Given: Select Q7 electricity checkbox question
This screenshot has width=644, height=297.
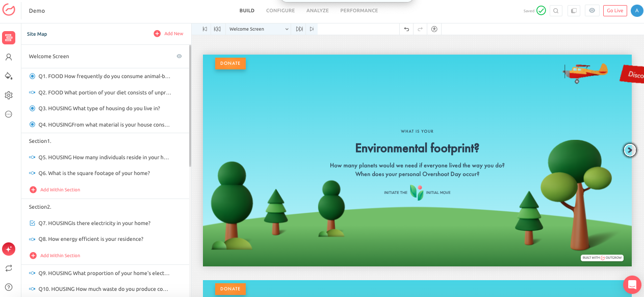Looking at the screenshot, I should (x=94, y=223).
